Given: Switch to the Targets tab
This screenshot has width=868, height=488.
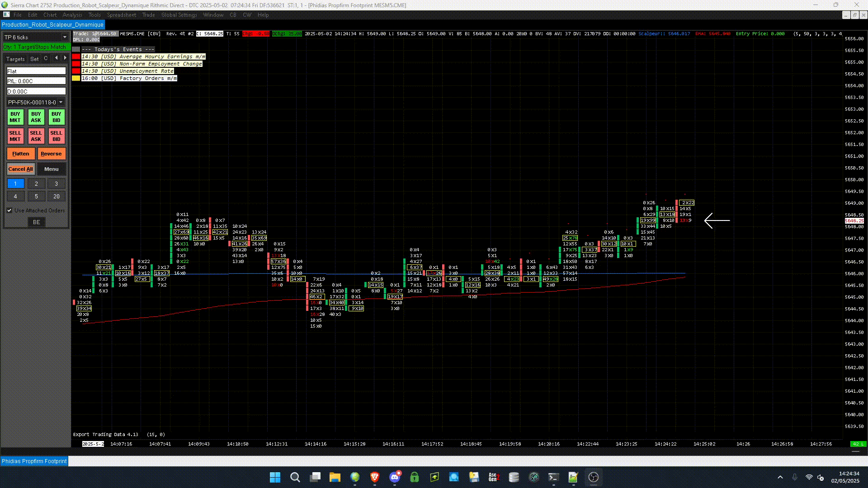Looking at the screenshot, I should [x=15, y=59].
